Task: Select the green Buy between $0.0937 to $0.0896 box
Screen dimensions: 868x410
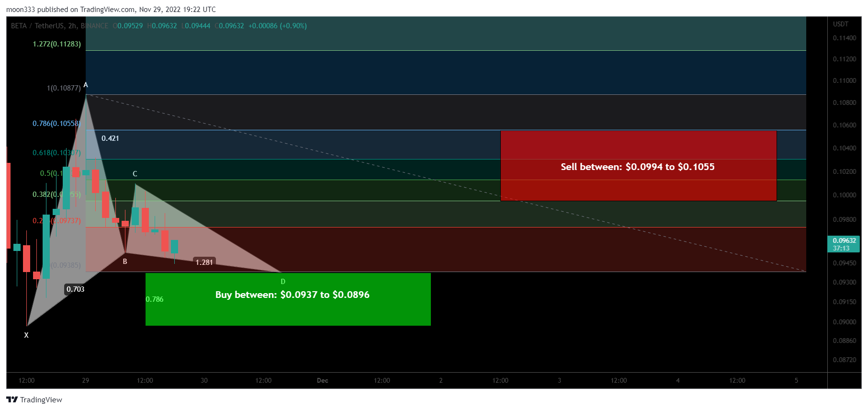Action: [288, 299]
